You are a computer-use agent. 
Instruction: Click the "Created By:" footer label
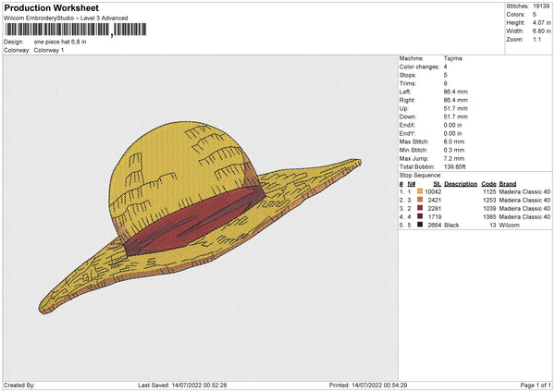click(x=19, y=385)
